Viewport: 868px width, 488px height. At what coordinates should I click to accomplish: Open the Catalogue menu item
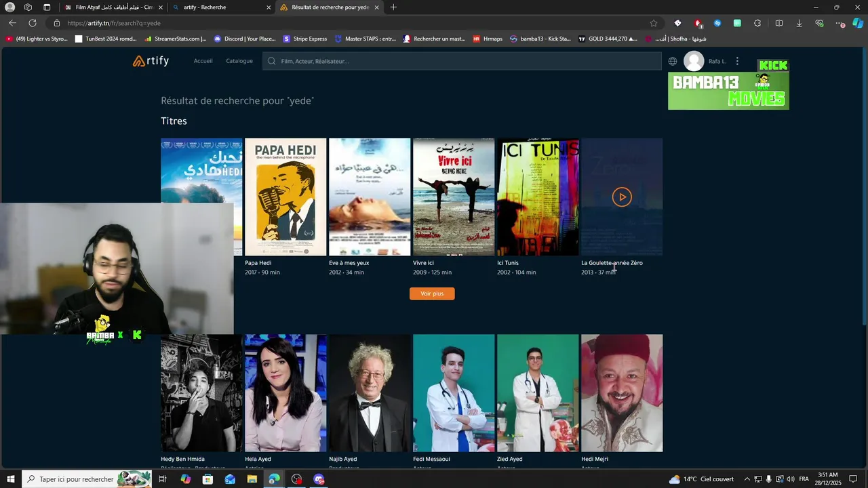pyautogui.click(x=239, y=61)
